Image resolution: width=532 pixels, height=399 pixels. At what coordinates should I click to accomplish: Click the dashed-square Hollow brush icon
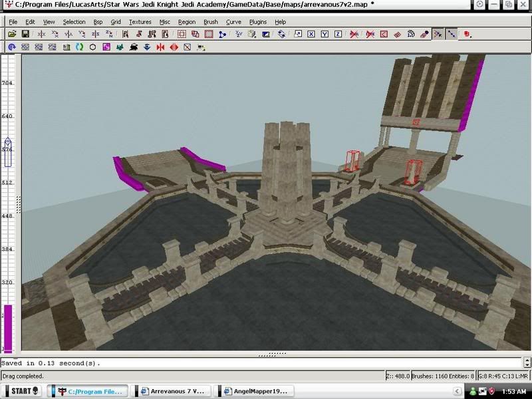182,34
